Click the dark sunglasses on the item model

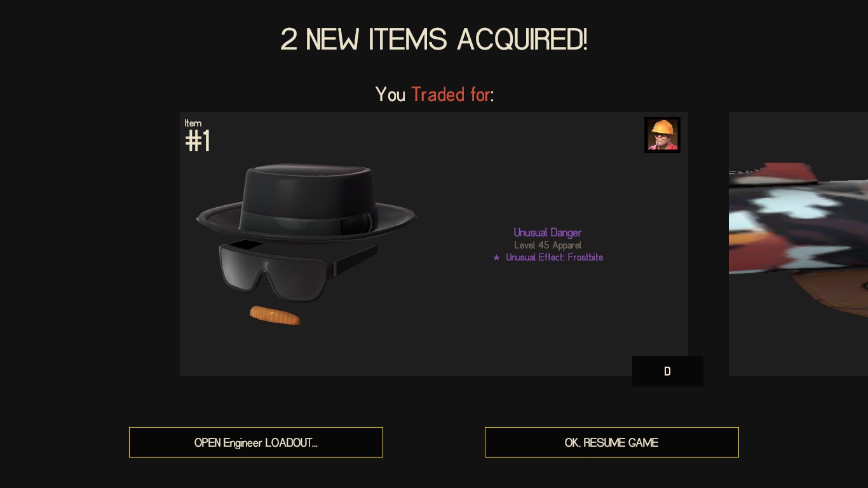280,270
